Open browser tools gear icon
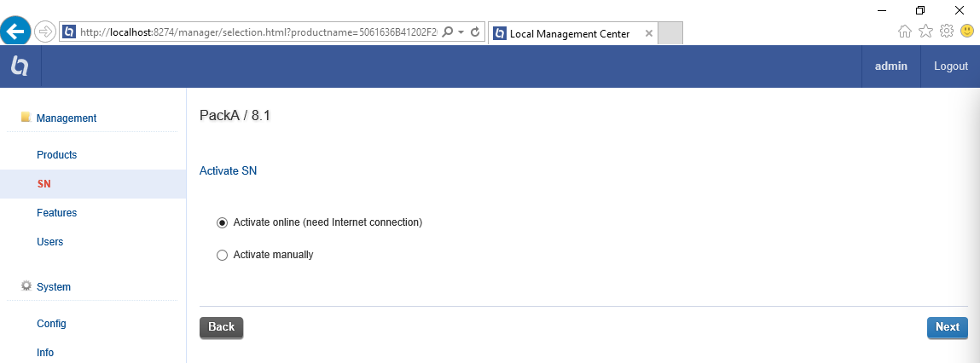The width and height of the screenshot is (980, 363). point(946,32)
